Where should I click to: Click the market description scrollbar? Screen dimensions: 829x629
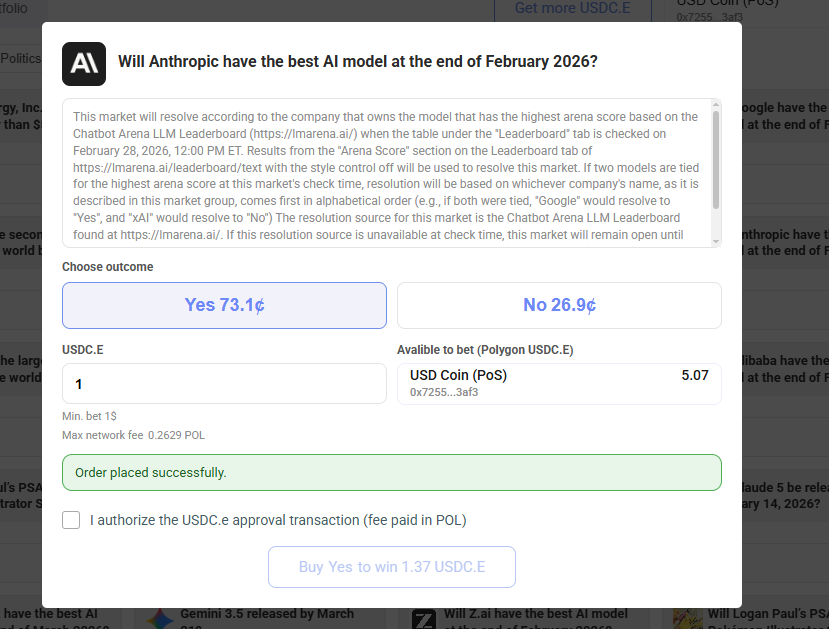tap(715, 160)
